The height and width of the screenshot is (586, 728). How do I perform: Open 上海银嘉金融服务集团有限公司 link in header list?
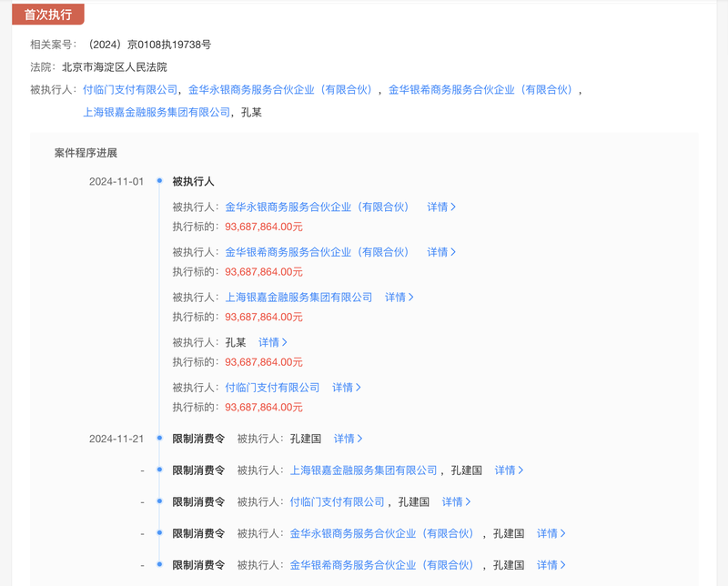coord(157,112)
